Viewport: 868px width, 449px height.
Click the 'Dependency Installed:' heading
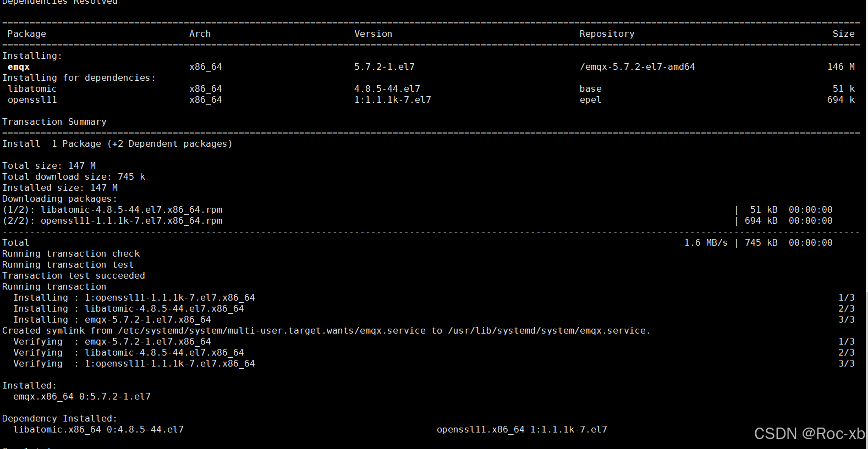coord(59,419)
